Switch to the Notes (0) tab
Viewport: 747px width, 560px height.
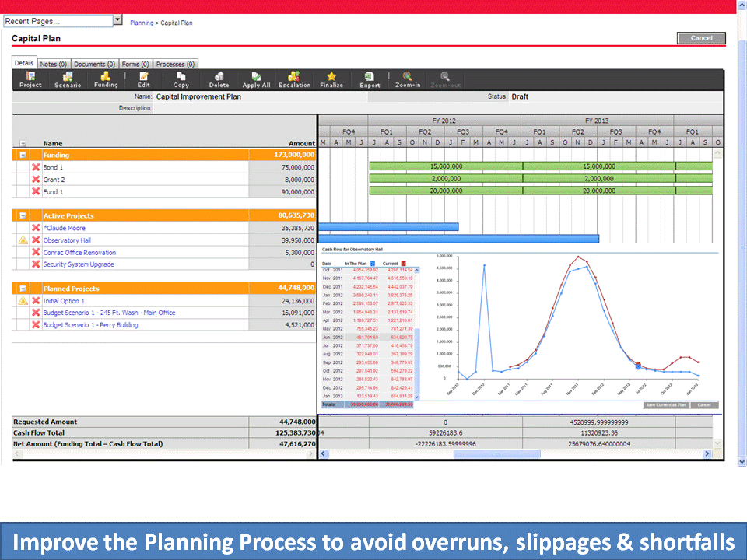pos(53,64)
